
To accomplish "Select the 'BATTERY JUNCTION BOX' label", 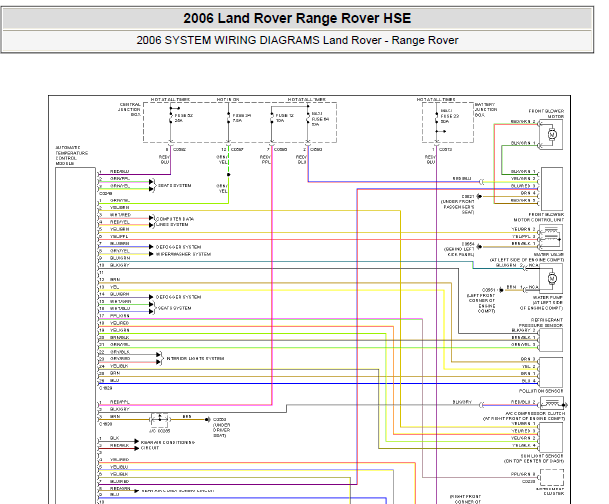I will coord(485,110).
